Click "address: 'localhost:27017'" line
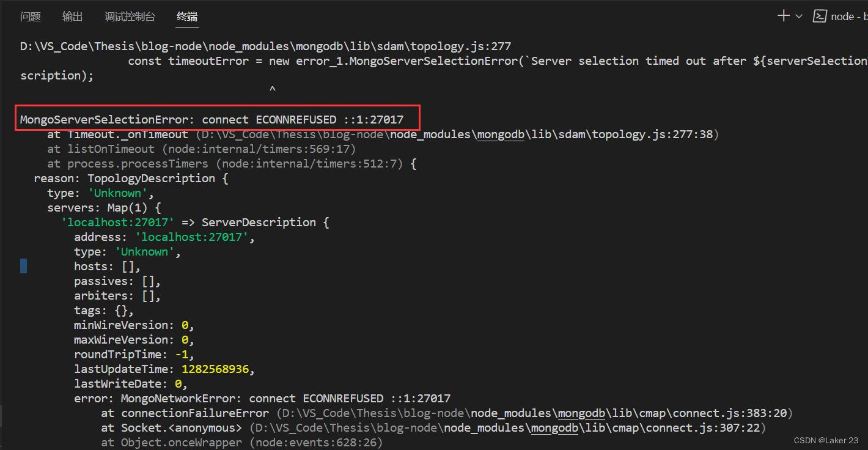Screen dimensions: 868x450 coord(164,237)
